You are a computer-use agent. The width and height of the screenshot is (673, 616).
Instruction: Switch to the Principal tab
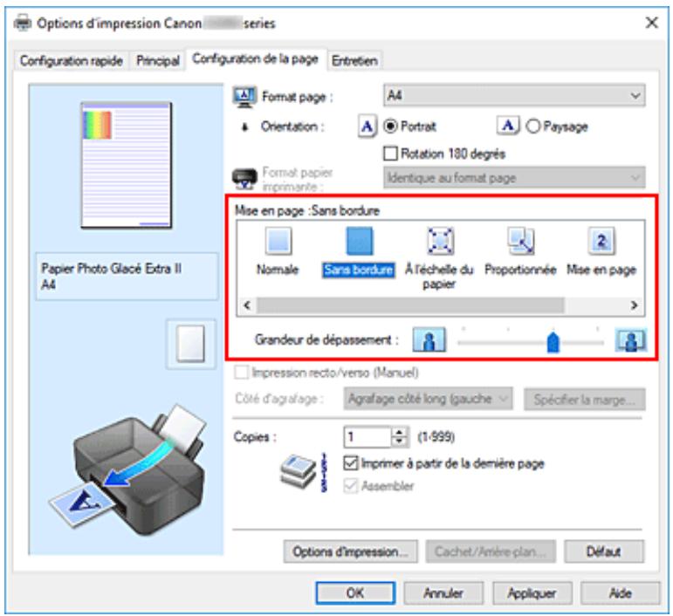pos(157,61)
